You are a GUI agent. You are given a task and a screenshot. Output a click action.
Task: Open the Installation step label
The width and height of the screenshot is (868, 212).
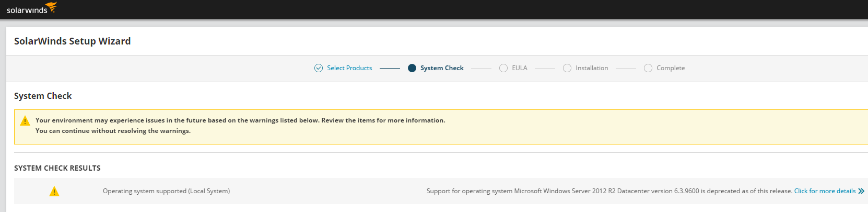coord(592,68)
